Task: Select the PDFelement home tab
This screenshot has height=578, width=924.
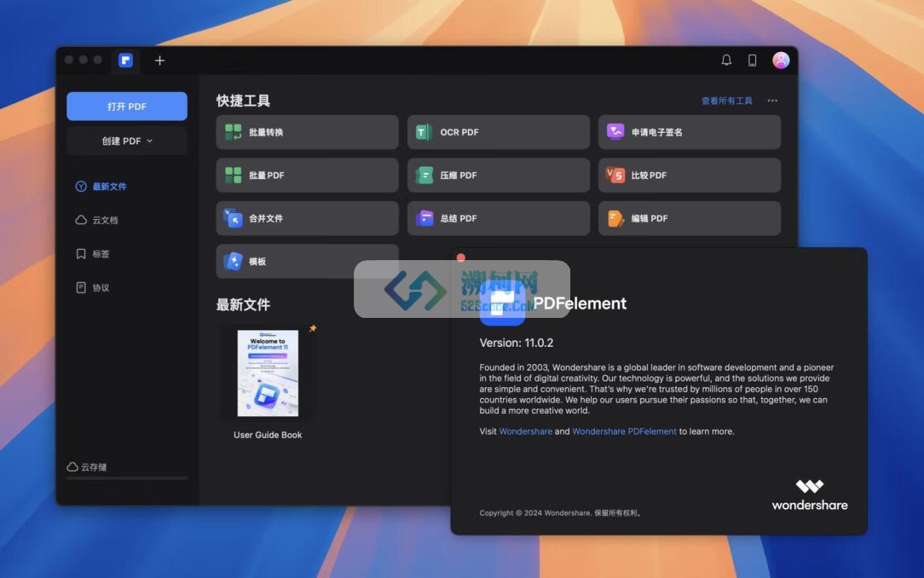Action: click(126, 61)
